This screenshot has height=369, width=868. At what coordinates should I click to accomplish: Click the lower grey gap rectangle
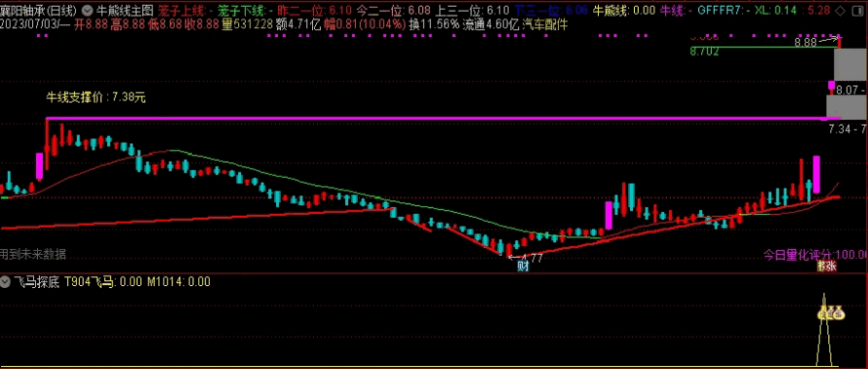847,106
